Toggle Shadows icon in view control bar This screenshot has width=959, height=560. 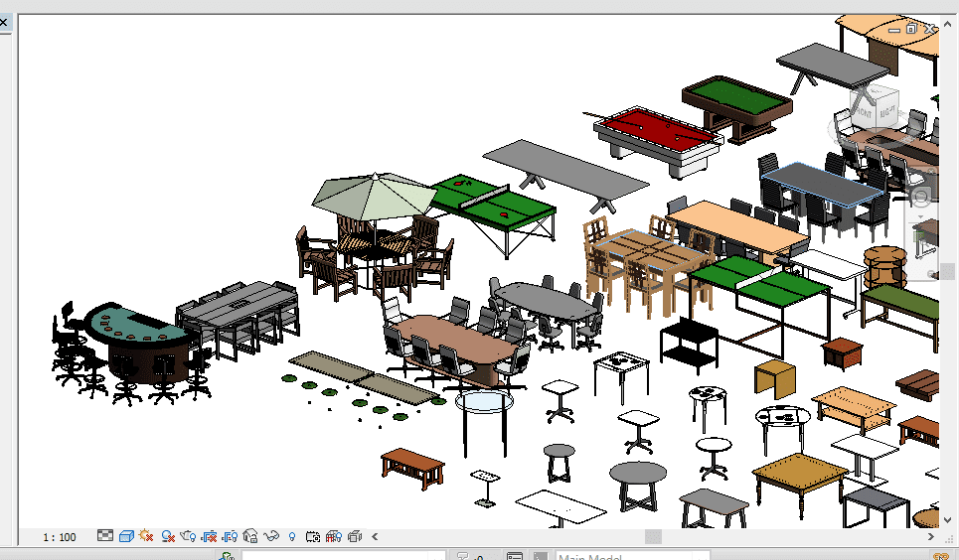click(x=168, y=536)
